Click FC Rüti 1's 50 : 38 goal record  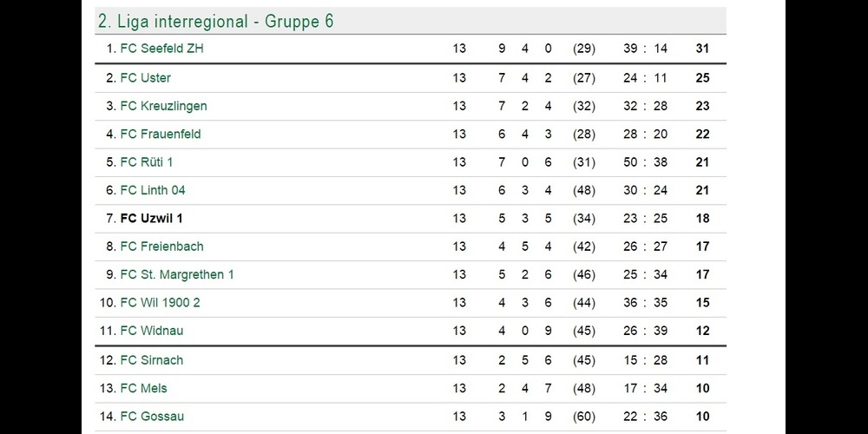click(645, 162)
